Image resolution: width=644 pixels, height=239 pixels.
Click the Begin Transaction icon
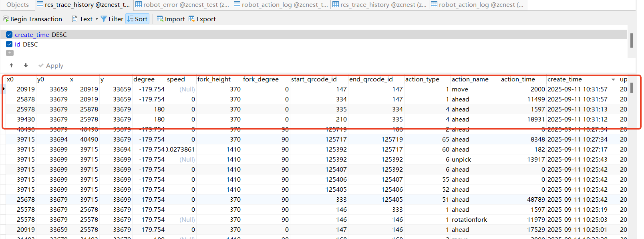[6, 19]
